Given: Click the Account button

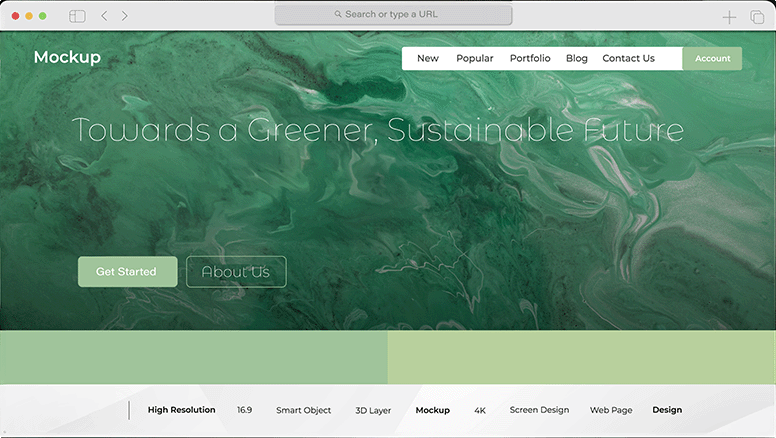Looking at the screenshot, I should click(x=712, y=58).
